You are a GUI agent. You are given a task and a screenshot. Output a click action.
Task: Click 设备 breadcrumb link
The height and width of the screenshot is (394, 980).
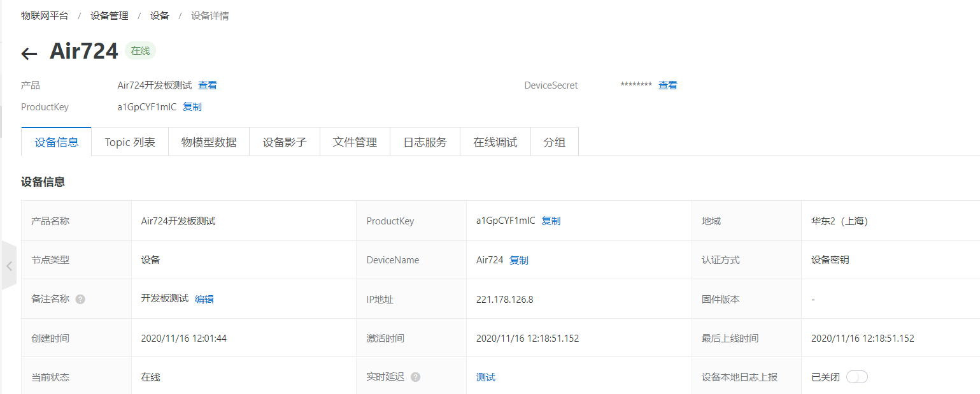tap(160, 16)
